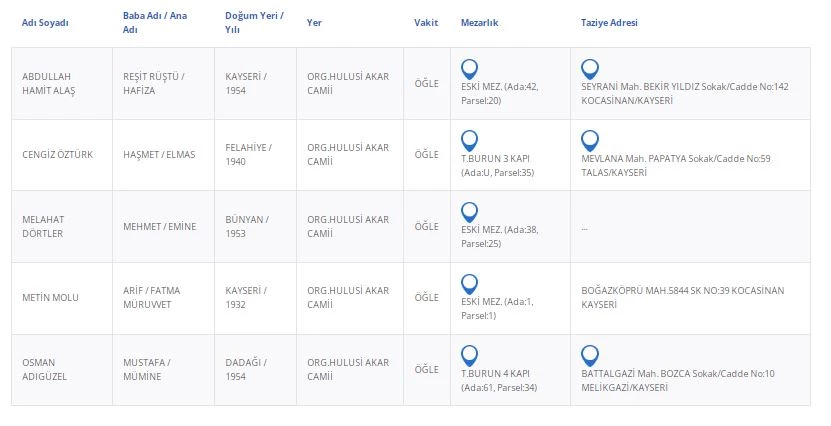This screenshot has width=831, height=426.
Task: Click the "MEHMET / EMİNE" parents cell
Action: tap(159, 226)
